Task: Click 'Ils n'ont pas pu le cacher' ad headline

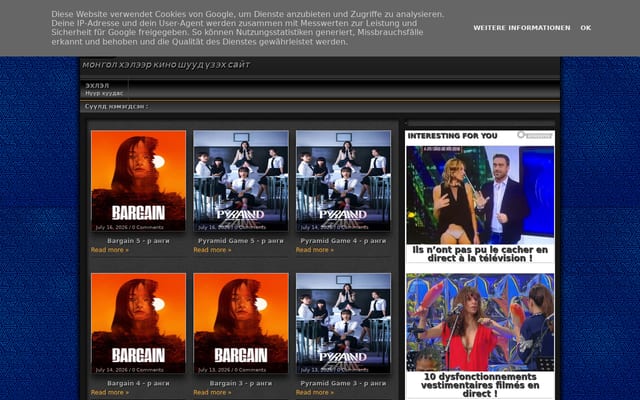Action: click(480, 254)
